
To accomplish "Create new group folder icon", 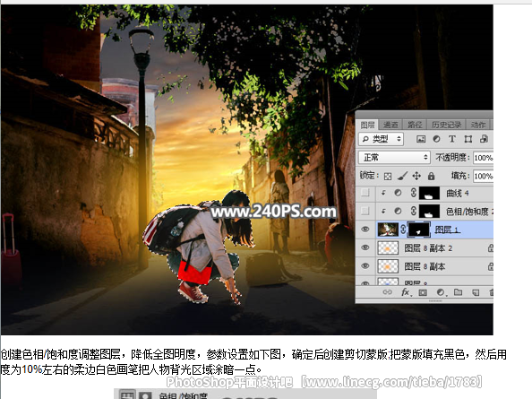I will [x=458, y=292].
